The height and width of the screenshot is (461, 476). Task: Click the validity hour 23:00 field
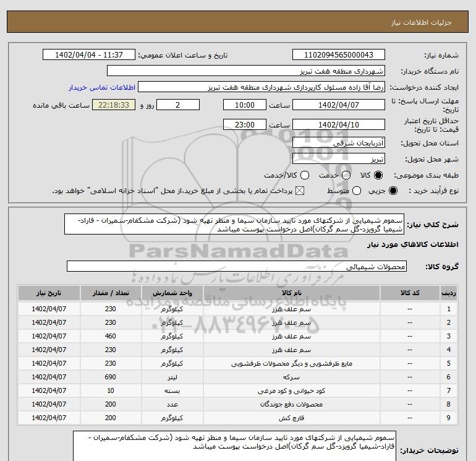coord(245,124)
